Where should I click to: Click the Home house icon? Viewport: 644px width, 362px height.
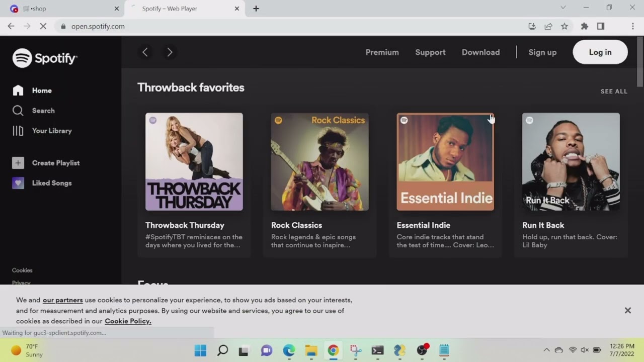[x=18, y=90]
